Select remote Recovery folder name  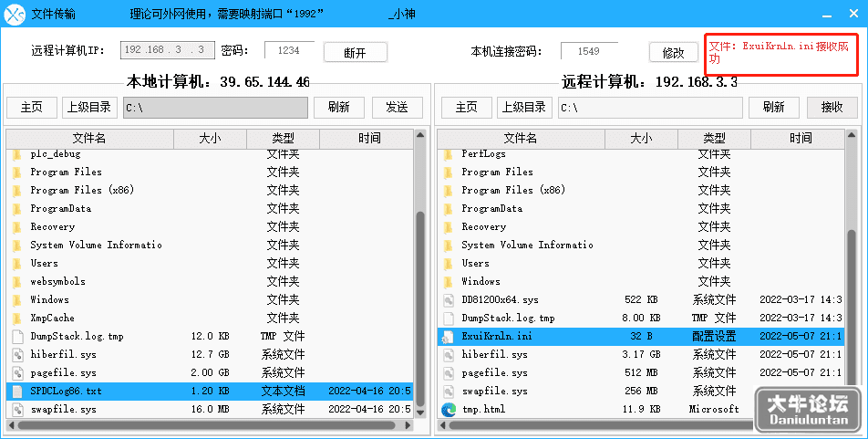tap(484, 226)
